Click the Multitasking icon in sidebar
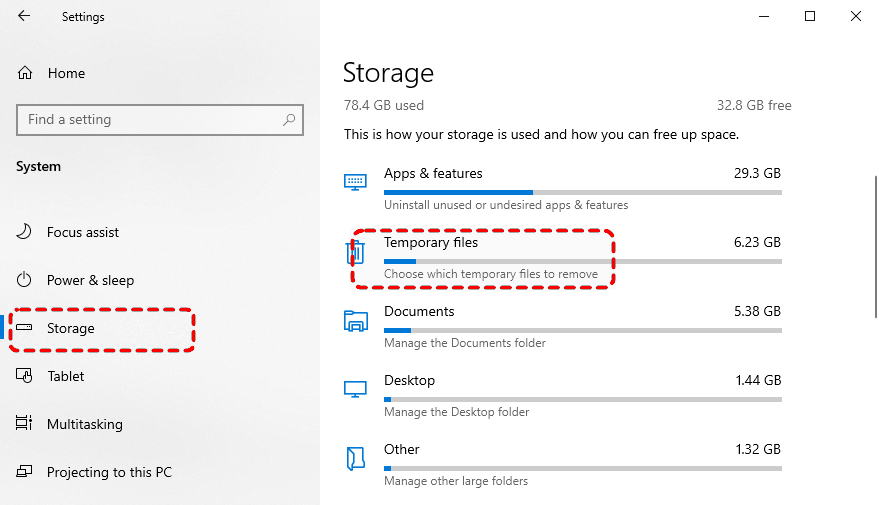This screenshot has width=879, height=505. pyautogui.click(x=25, y=424)
